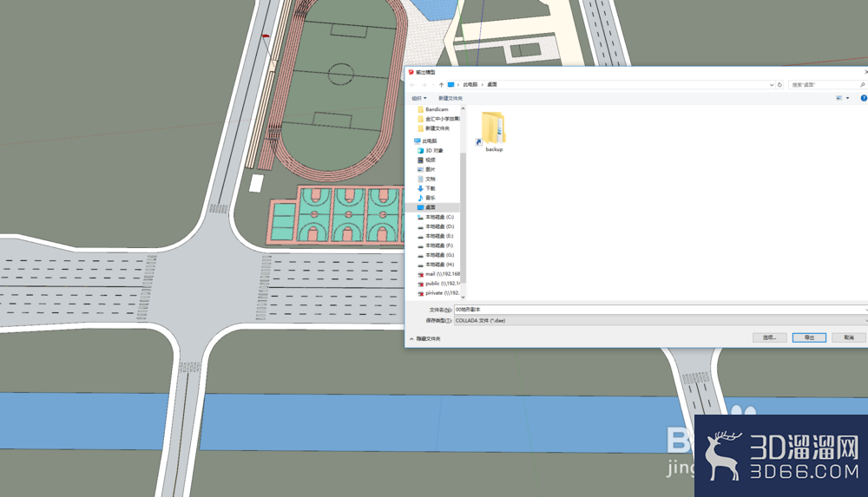Open 文档 folder in the sidebar
This screenshot has height=497, width=868.
[426, 179]
